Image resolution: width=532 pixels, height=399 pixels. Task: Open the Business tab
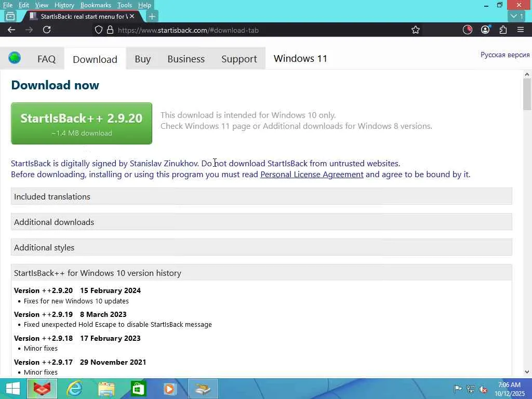click(186, 59)
